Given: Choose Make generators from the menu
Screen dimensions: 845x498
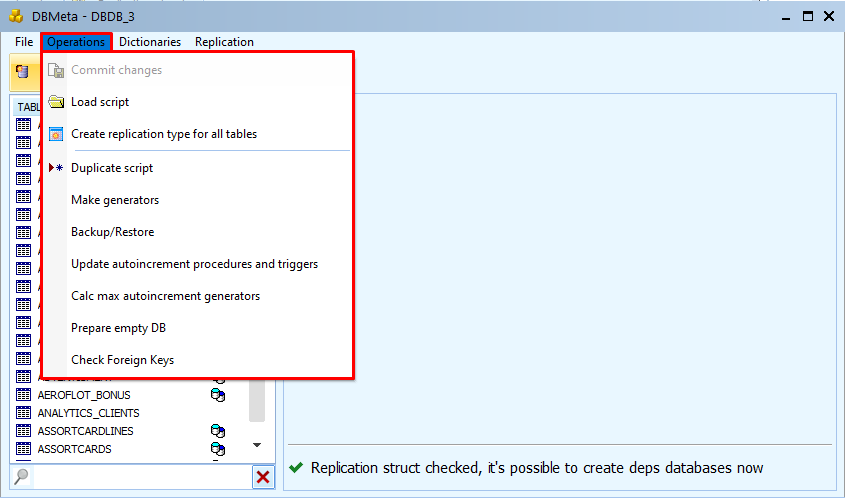Looking at the screenshot, I should point(115,200).
